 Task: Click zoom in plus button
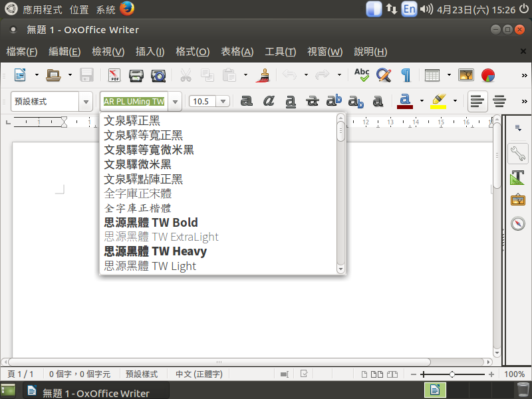[x=491, y=374]
